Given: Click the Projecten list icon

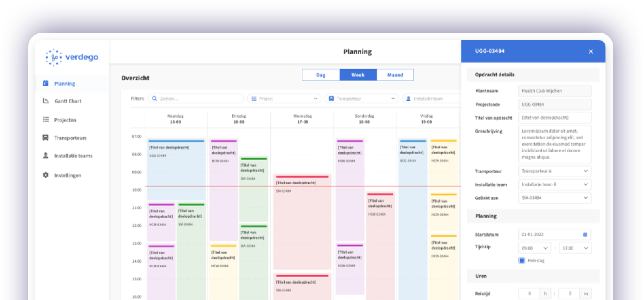Looking at the screenshot, I should pos(46,120).
